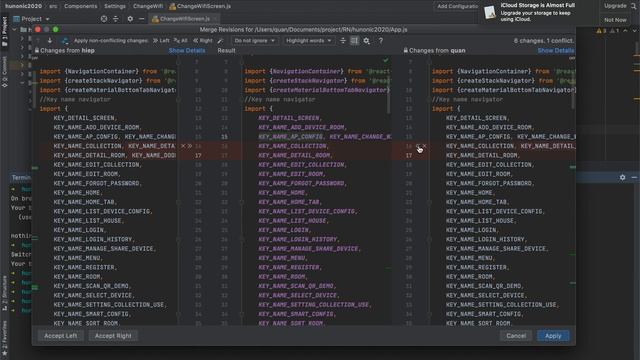Click the yellow warning count indicator in editor
The height and width of the screenshot is (360, 640).
(601, 31)
